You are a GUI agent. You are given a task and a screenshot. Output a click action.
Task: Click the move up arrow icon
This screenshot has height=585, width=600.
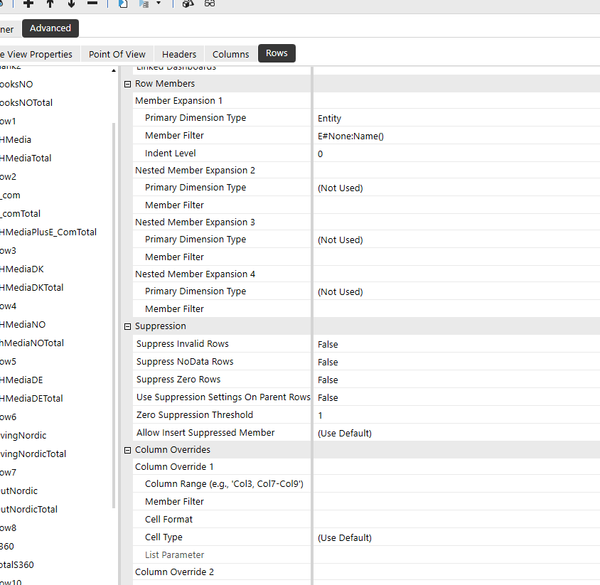click(50, 5)
